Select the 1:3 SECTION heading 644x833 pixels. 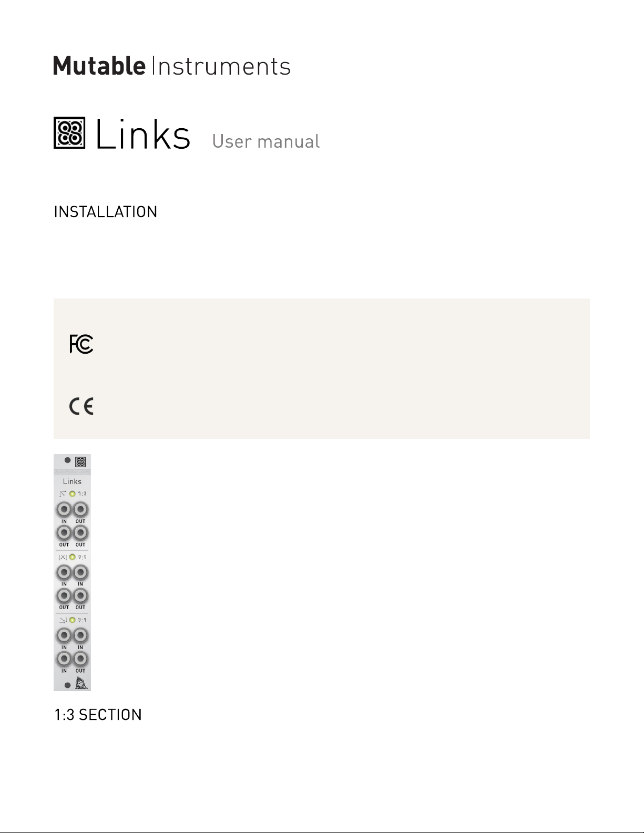(x=98, y=715)
